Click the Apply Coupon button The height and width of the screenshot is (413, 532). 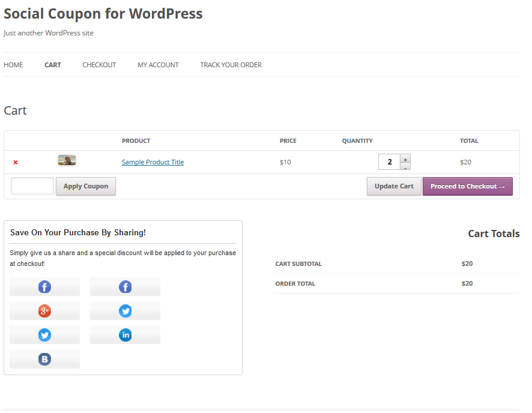86,186
